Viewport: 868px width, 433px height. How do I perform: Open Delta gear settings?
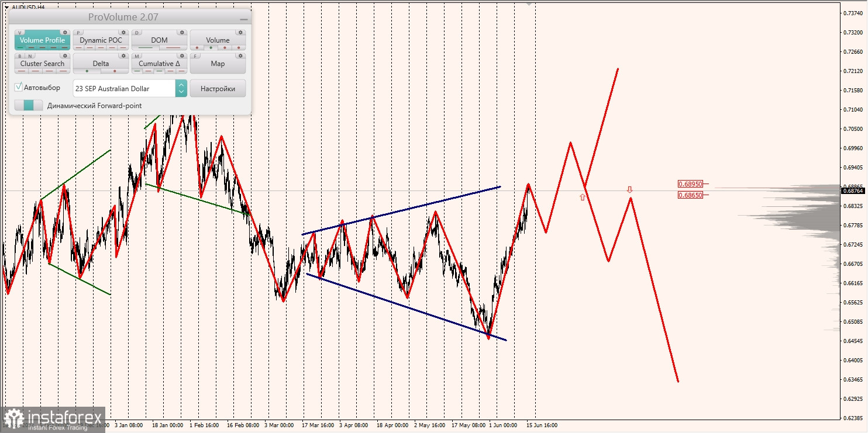tap(123, 56)
